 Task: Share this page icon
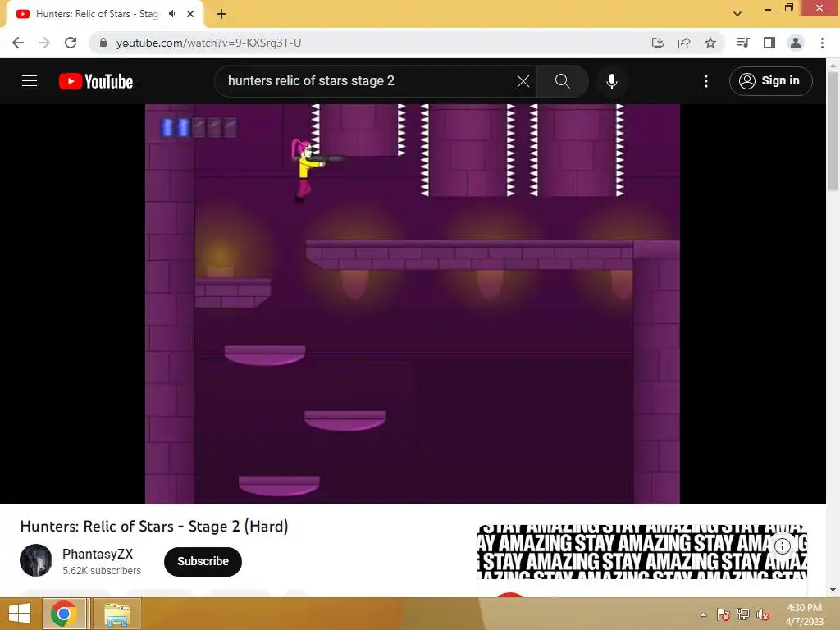pos(684,43)
